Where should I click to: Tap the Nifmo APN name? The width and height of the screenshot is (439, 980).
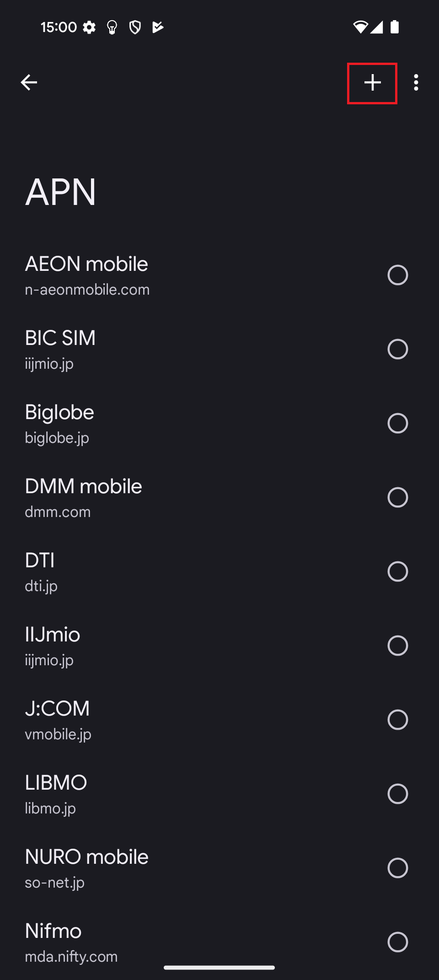[x=54, y=932]
